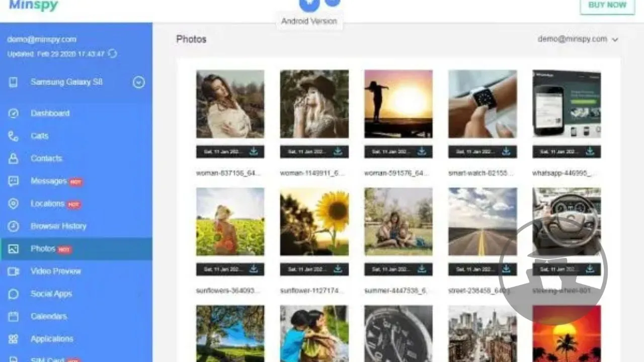
Task: Open the summer picnic photo thumbnail
Action: tap(398, 222)
